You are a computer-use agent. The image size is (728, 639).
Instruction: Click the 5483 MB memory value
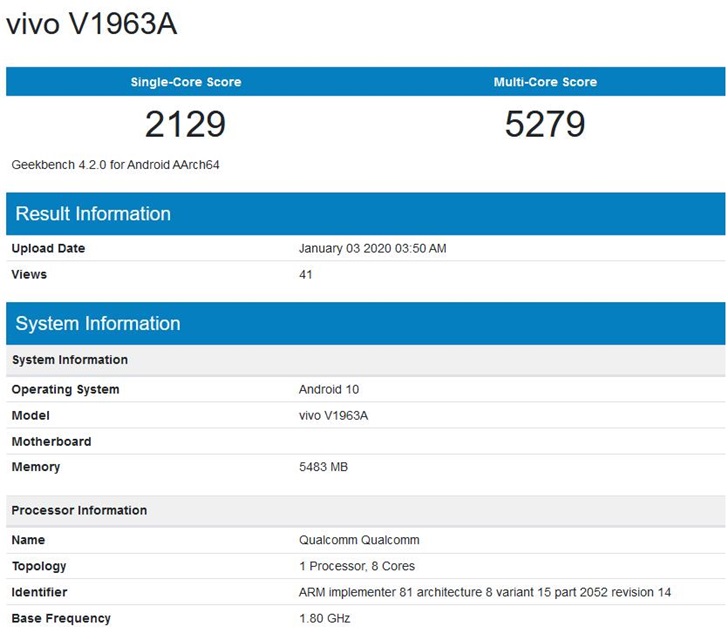pyautogui.click(x=323, y=467)
